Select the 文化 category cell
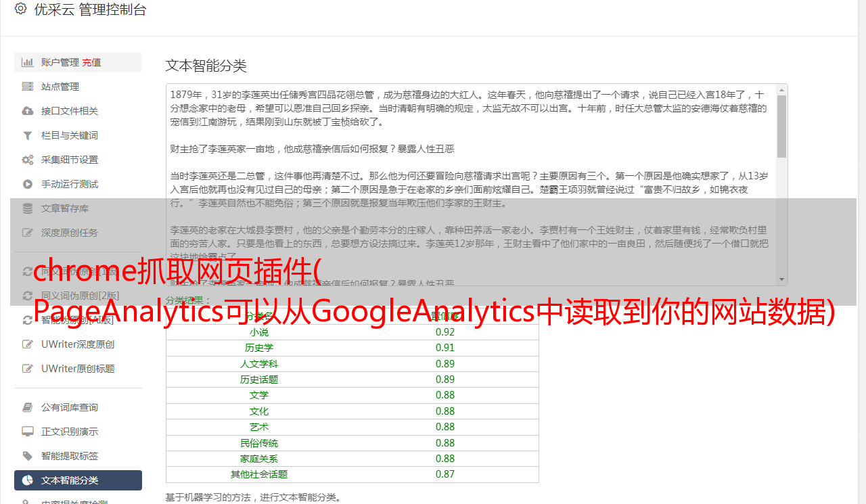The height and width of the screenshot is (504, 866). tap(259, 411)
